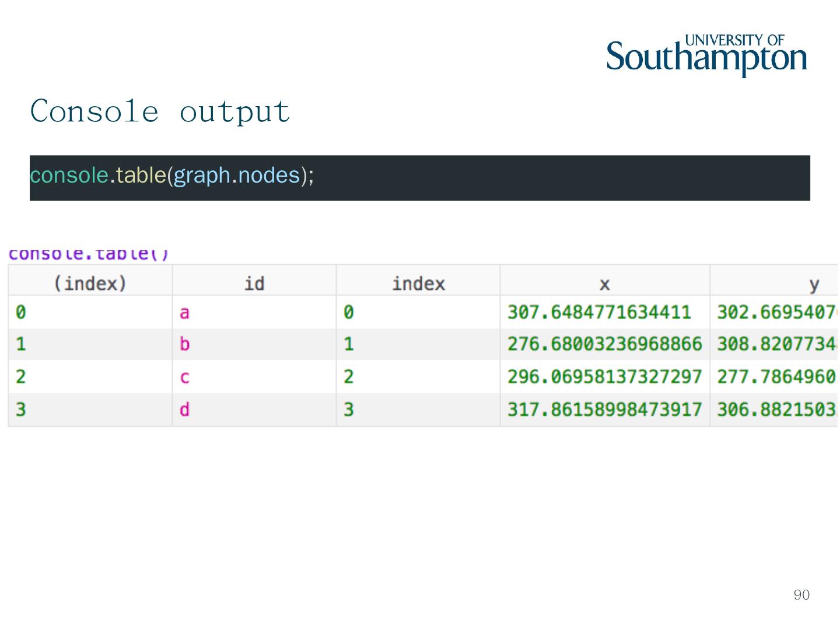
Task: Select the id cell containing 'b'
Action: (x=184, y=344)
